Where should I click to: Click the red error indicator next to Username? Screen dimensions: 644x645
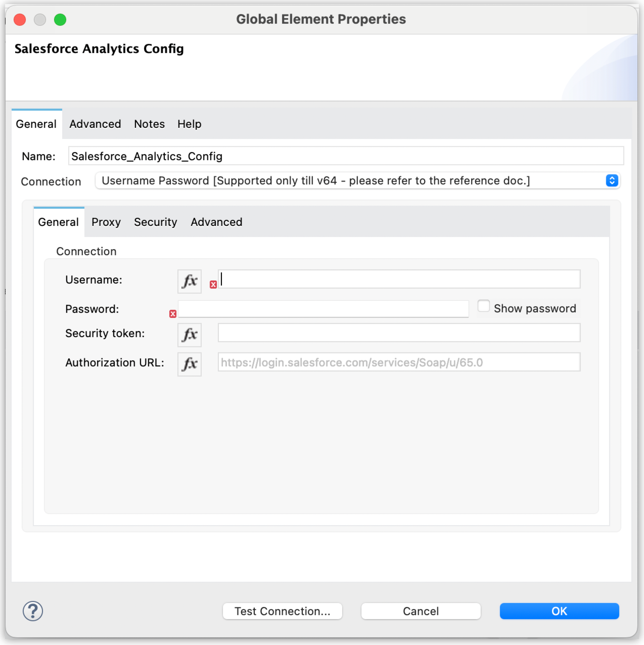click(213, 284)
